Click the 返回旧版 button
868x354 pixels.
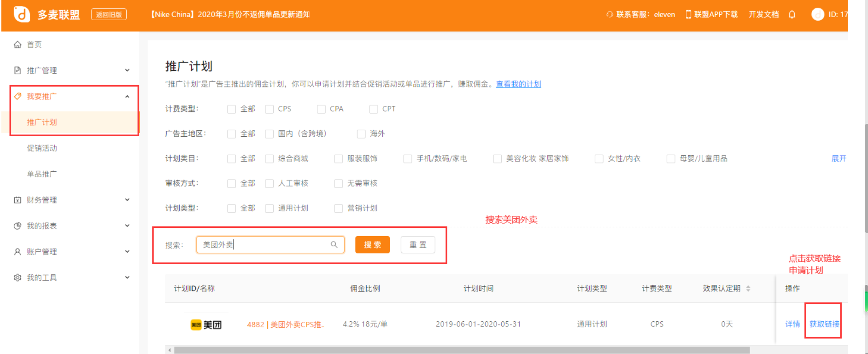point(109,14)
